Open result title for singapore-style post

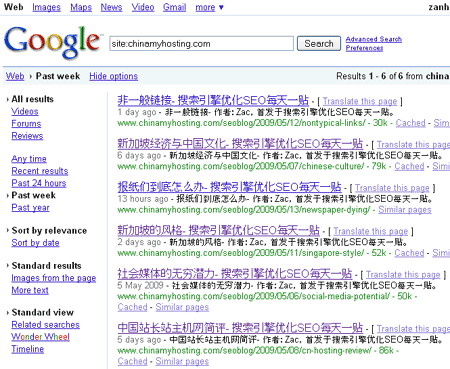click(218, 230)
